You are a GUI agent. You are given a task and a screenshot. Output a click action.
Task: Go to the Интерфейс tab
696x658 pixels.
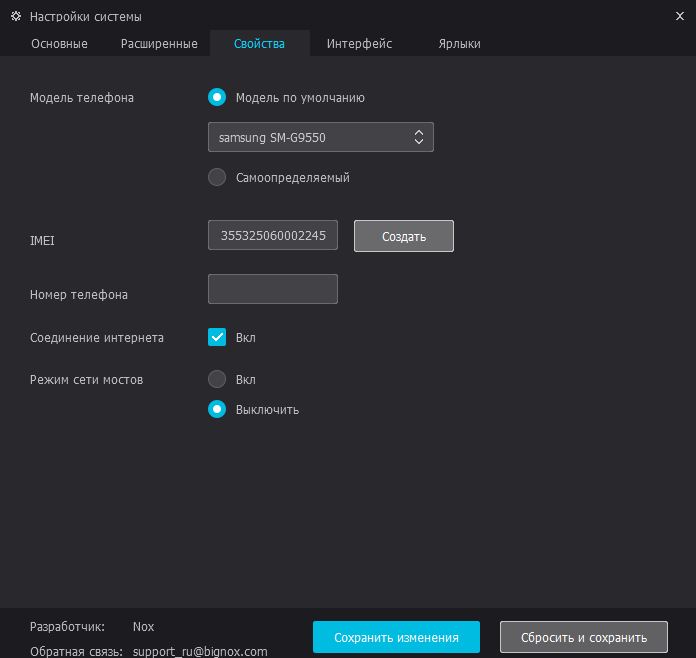[x=359, y=44]
